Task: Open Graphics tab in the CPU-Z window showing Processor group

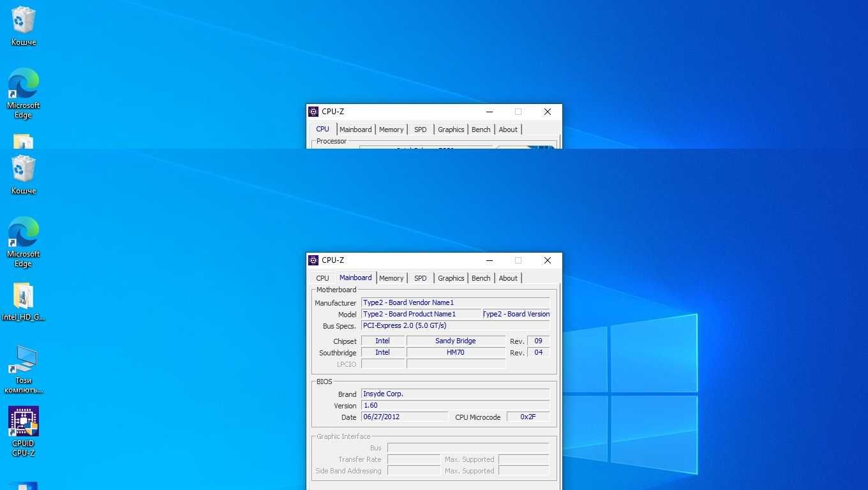Action: coord(451,130)
